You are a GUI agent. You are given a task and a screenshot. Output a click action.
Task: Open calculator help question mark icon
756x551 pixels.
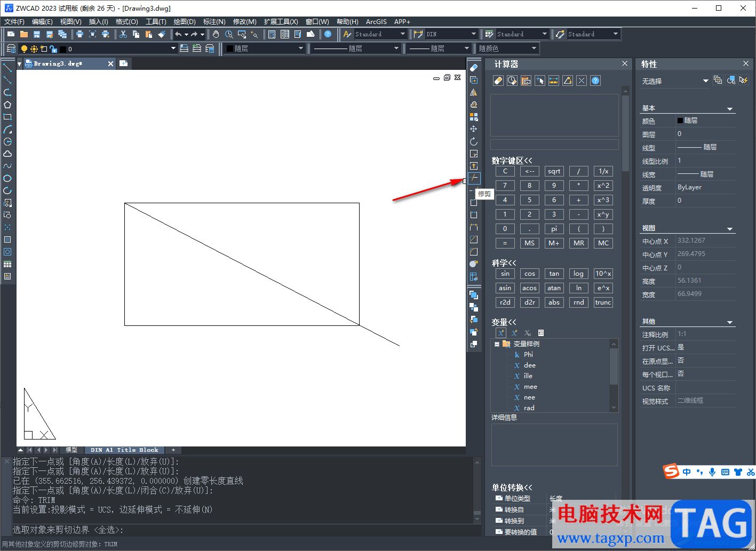click(x=595, y=81)
